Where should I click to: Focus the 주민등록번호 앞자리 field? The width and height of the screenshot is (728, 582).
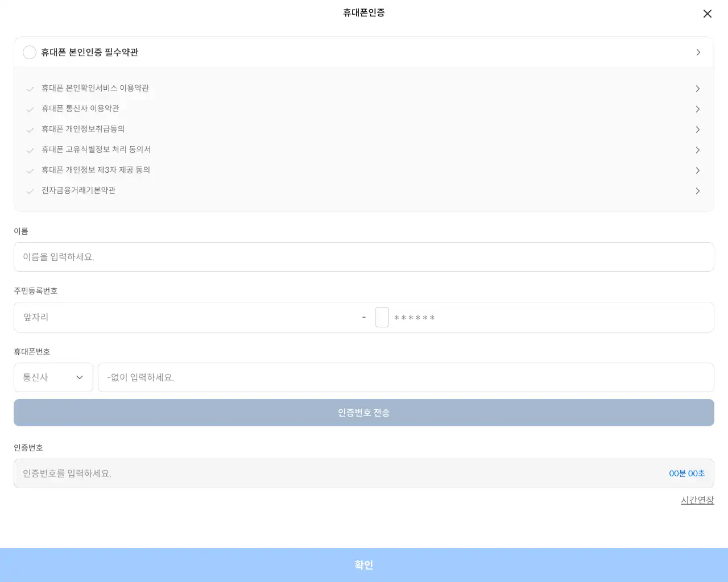[x=188, y=317]
